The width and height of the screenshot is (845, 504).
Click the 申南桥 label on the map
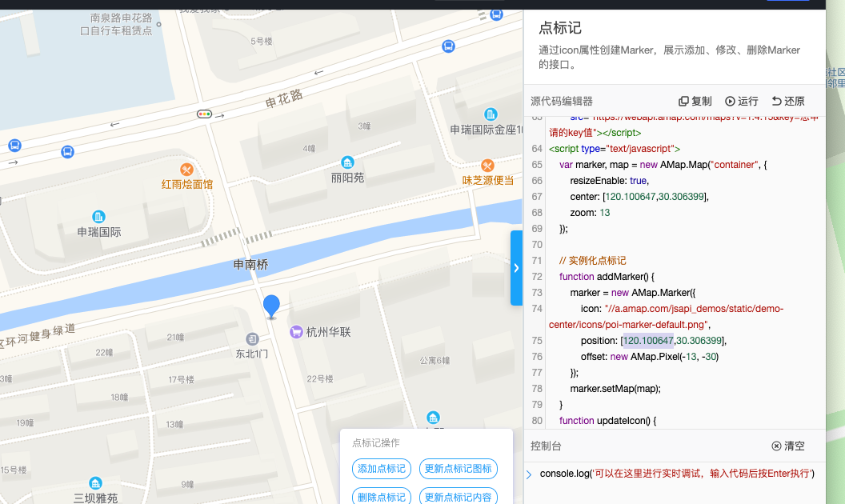pos(250,265)
